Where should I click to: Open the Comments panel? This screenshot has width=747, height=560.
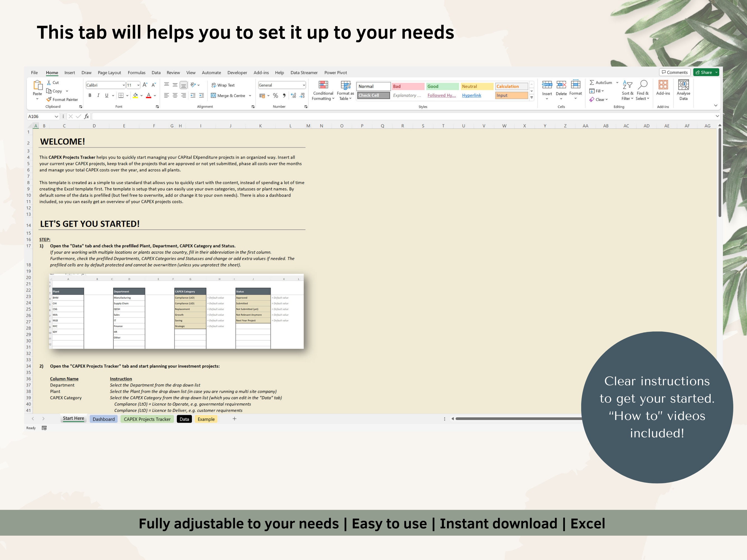pyautogui.click(x=674, y=72)
